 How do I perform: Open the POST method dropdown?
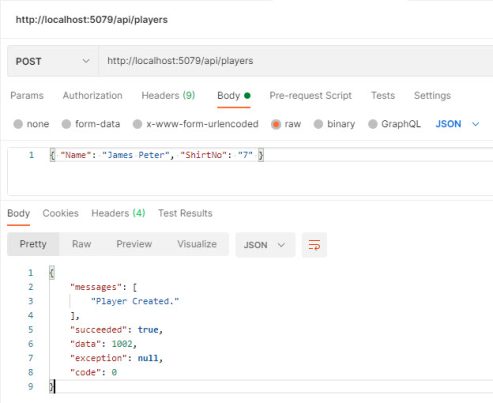[53, 61]
